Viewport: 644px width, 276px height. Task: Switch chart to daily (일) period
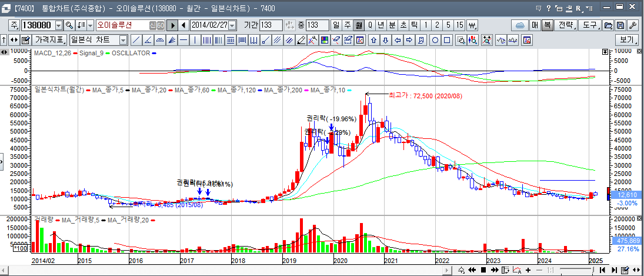(336, 25)
